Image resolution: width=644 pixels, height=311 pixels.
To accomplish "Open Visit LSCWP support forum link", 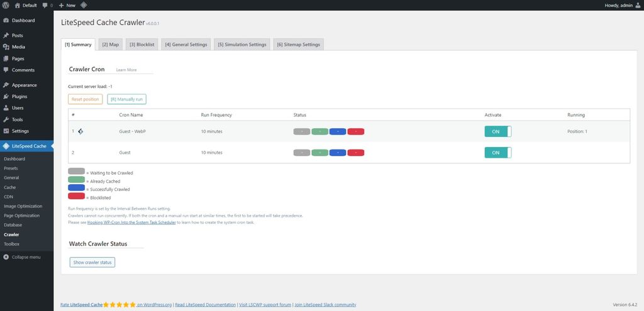I will (265, 305).
